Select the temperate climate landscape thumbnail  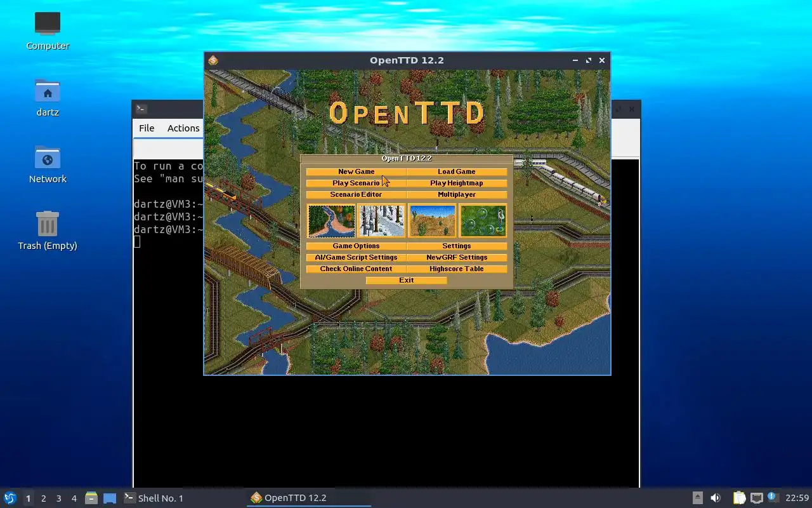[x=331, y=220]
